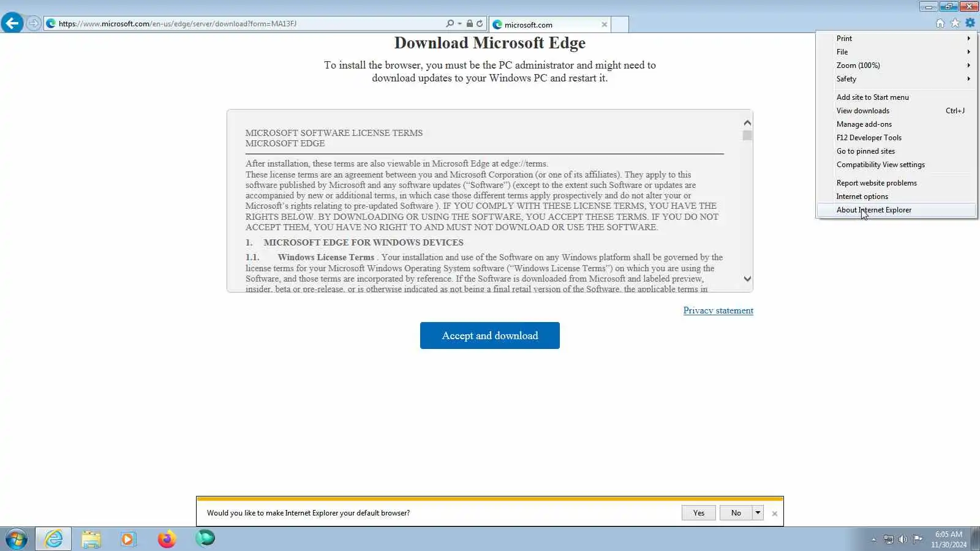This screenshot has height=551, width=980.
Task: Select About Internet Explorer
Action: (897, 209)
